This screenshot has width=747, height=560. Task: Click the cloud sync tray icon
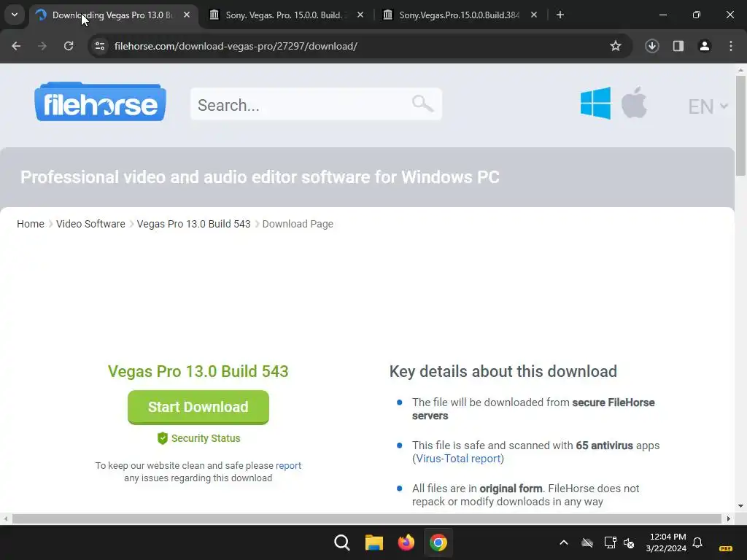coord(587,542)
